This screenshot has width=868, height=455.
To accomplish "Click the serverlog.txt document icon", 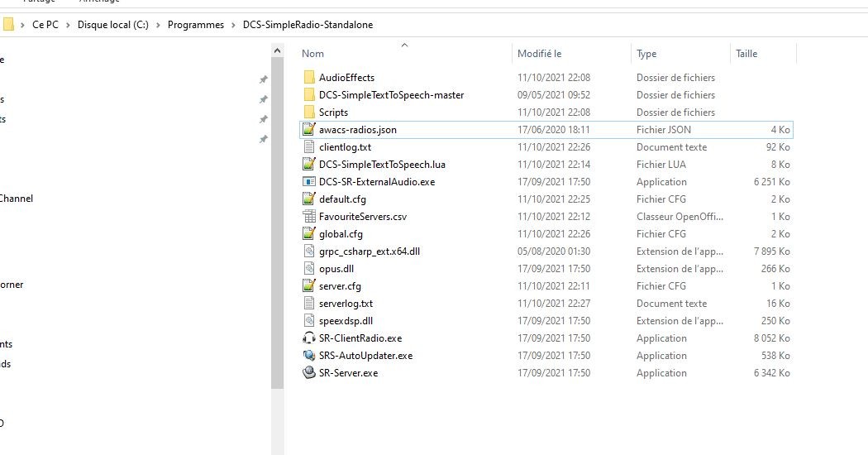I will click(x=309, y=303).
